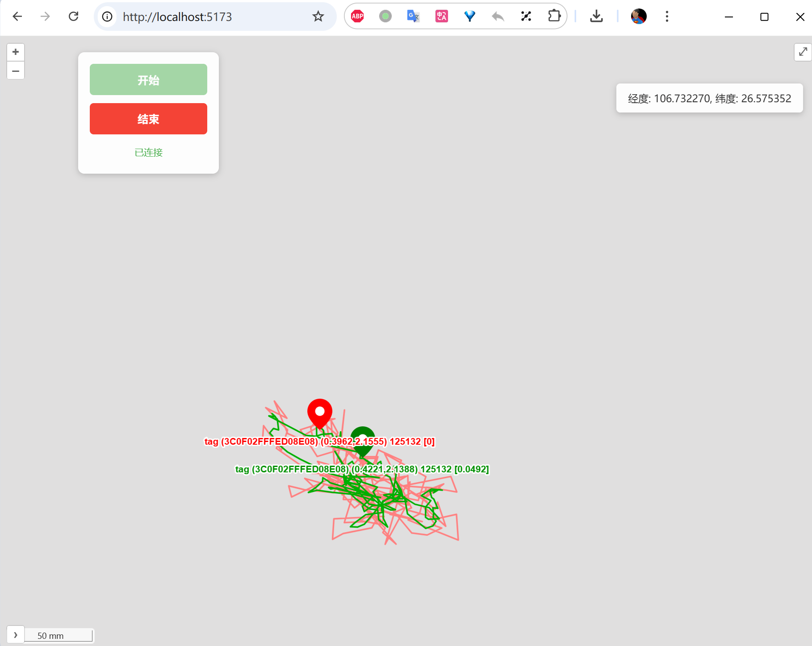Viewport: 812px width, 646px height.
Task: Bookmark this page with star icon
Action: (x=318, y=17)
